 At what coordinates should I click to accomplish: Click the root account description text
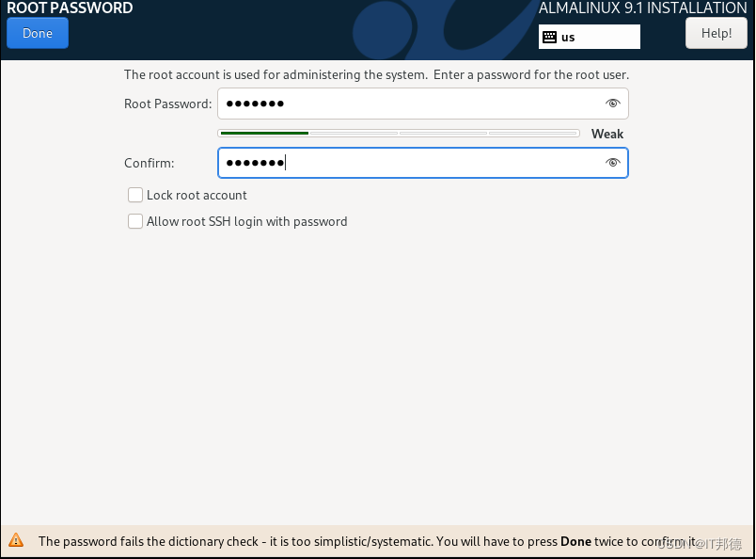[x=376, y=75]
